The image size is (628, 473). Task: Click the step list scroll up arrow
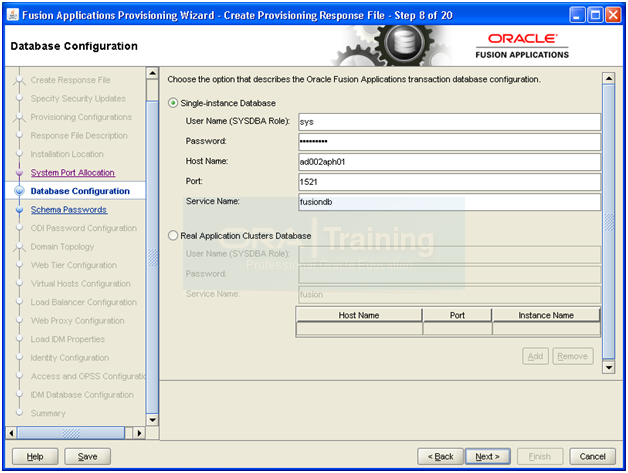(152, 73)
